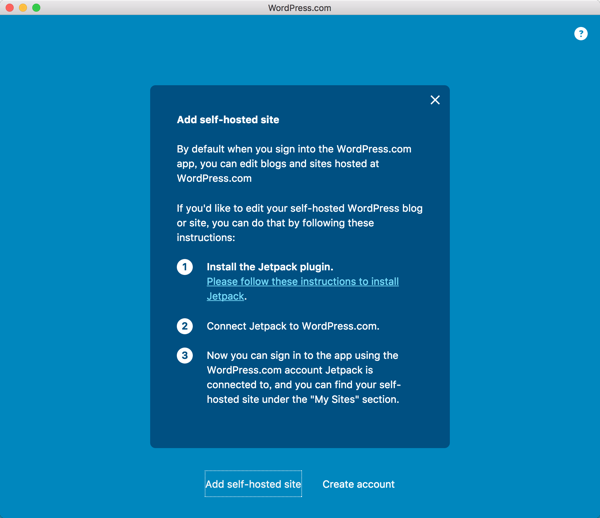Click the WordPress.com window title
The width and height of the screenshot is (600, 518).
300,8
